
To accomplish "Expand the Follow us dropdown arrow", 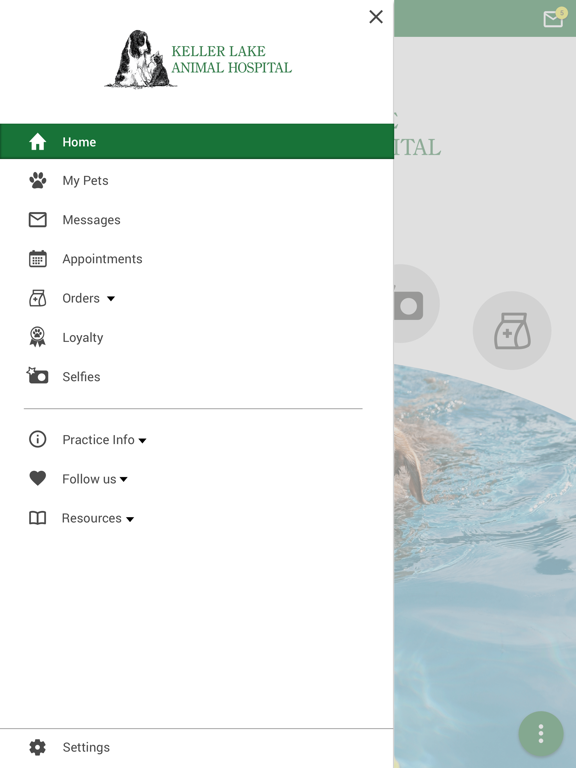I will pyautogui.click(x=124, y=480).
